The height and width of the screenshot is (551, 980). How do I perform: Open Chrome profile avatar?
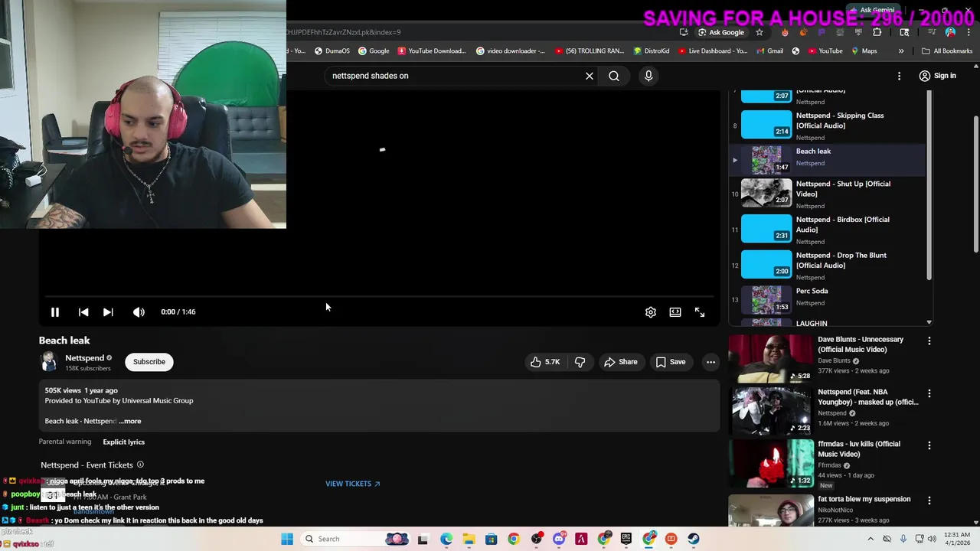[950, 32]
